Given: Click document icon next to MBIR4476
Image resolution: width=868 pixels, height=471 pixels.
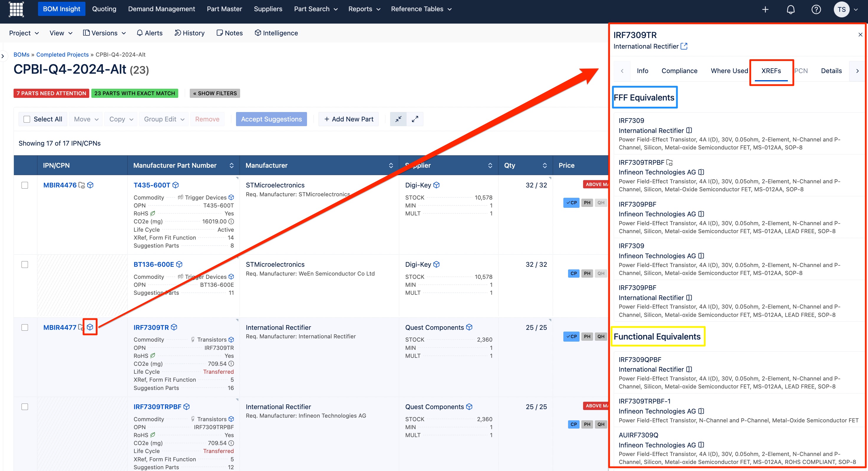Looking at the screenshot, I should coord(82,185).
